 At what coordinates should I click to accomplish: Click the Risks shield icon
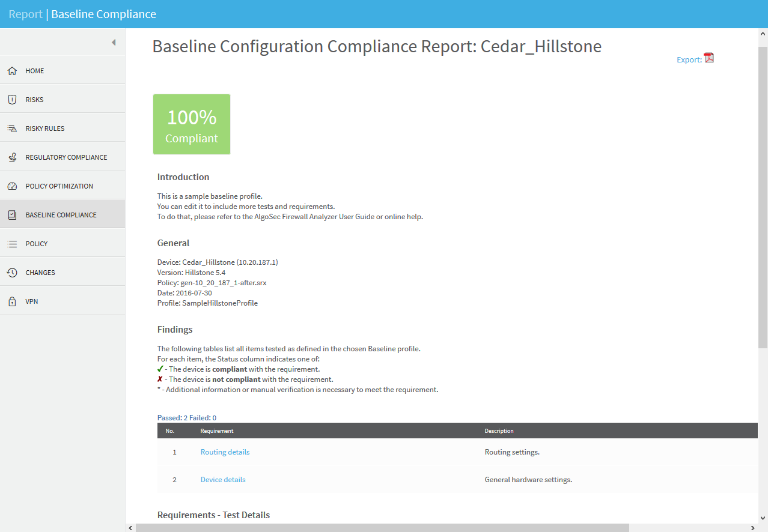12,100
